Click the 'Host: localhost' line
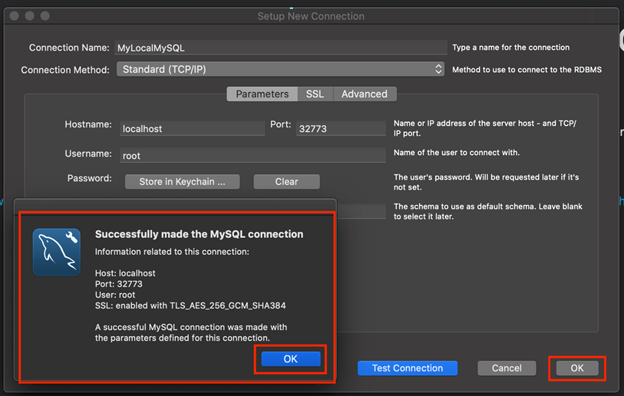 (x=125, y=273)
